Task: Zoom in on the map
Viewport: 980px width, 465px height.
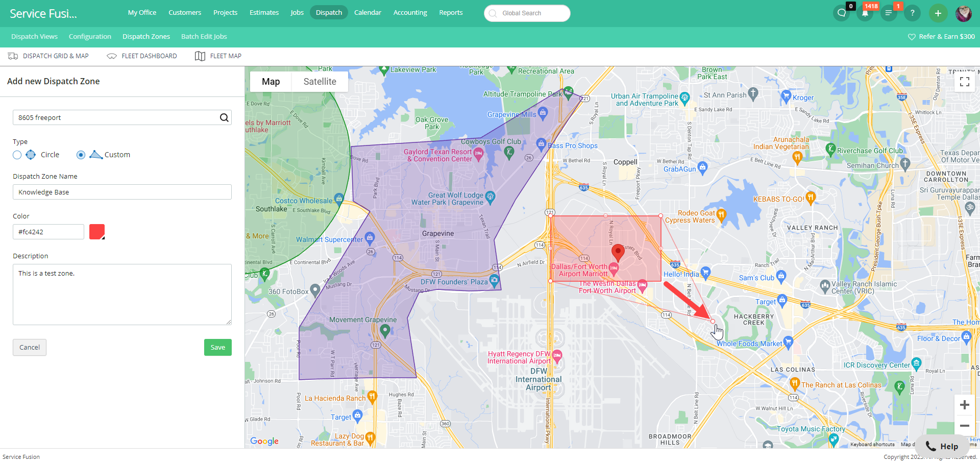Action: 964,405
